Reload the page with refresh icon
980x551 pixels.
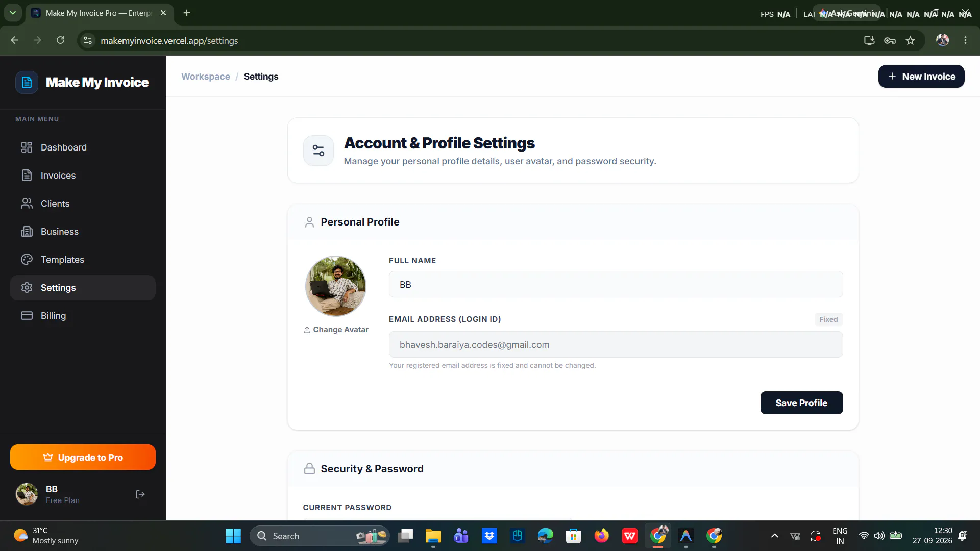60,40
